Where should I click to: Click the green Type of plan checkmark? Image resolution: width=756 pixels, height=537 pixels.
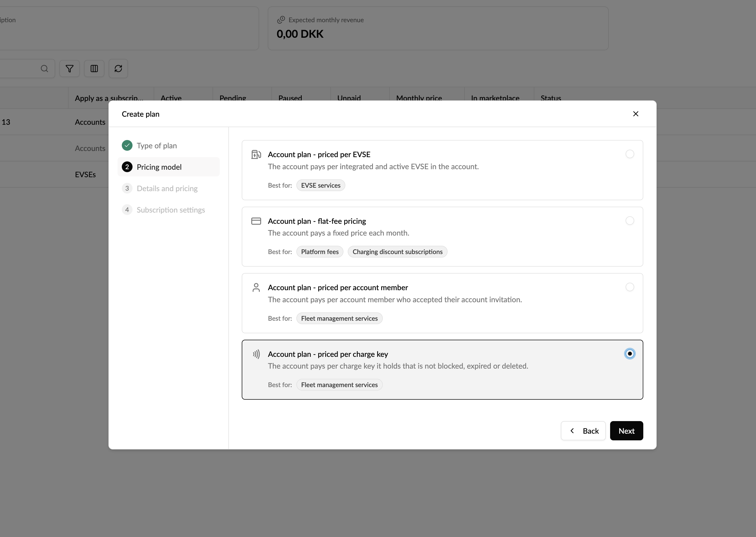pos(127,145)
